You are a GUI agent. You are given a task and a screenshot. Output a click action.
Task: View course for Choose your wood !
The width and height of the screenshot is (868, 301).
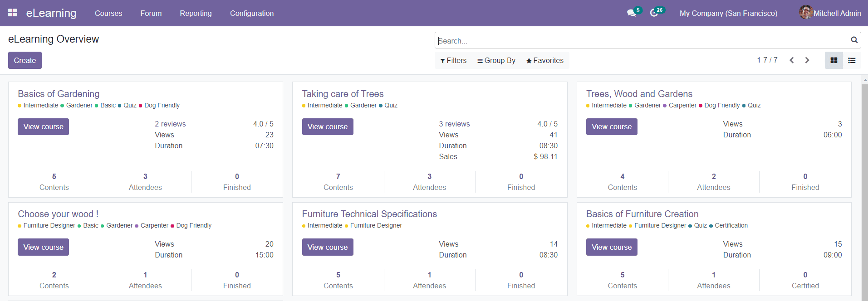tap(43, 247)
